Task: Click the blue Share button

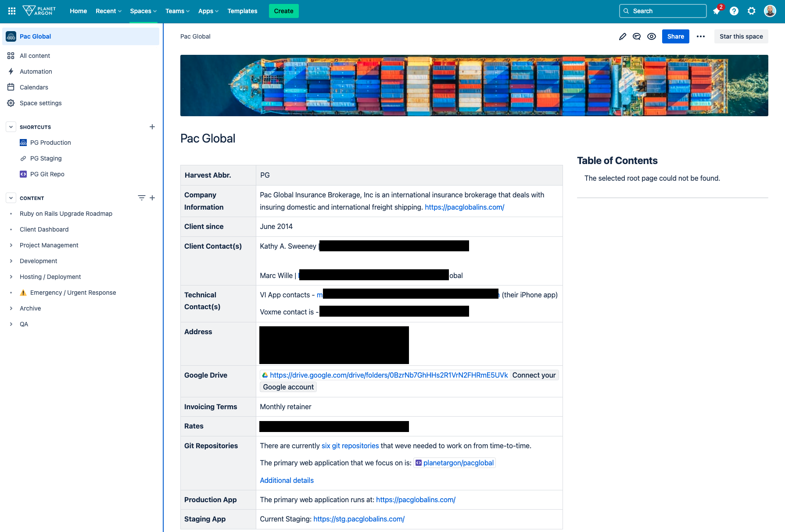Action: point(675,36)
